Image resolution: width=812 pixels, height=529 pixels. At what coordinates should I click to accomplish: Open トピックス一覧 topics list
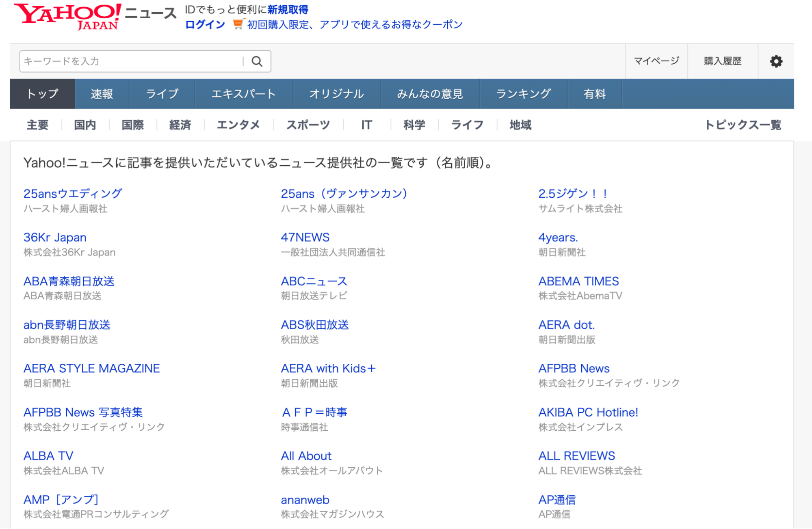pyautogui.click(x=743, y=125)
